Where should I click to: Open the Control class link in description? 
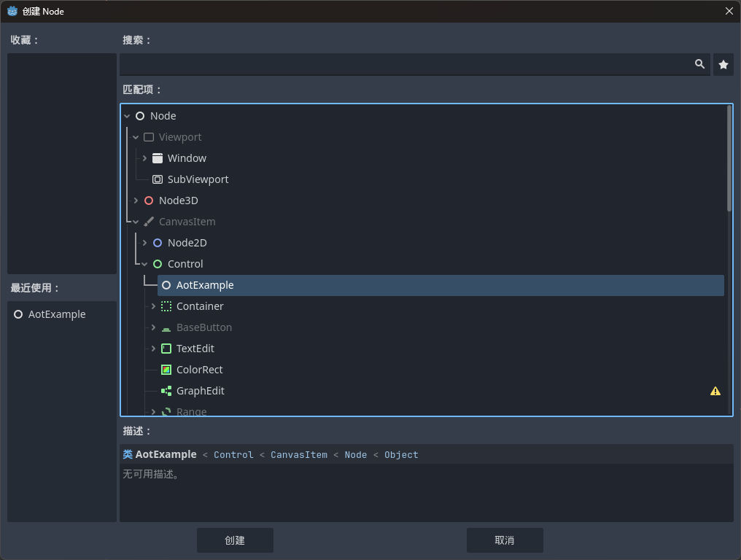tap(233, 455)
